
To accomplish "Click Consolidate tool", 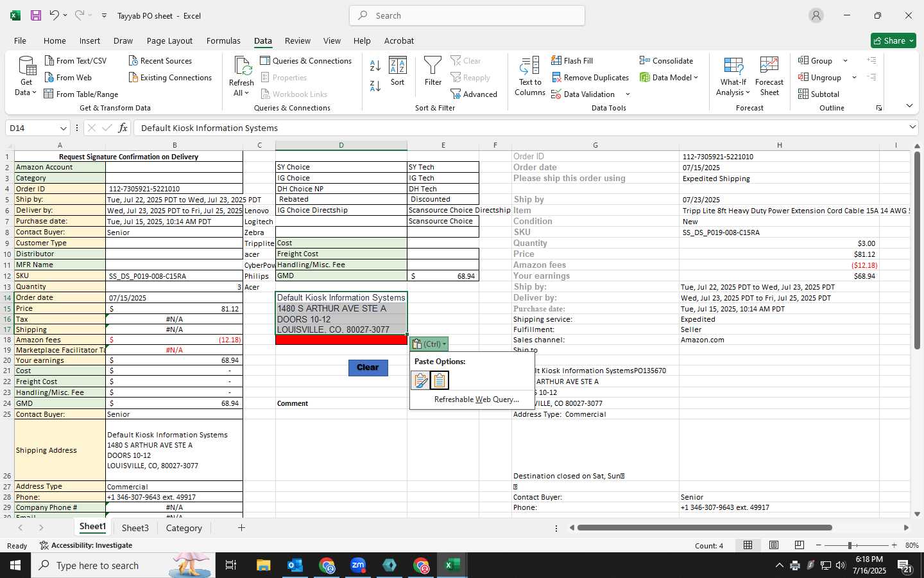I will pos(666,60).
